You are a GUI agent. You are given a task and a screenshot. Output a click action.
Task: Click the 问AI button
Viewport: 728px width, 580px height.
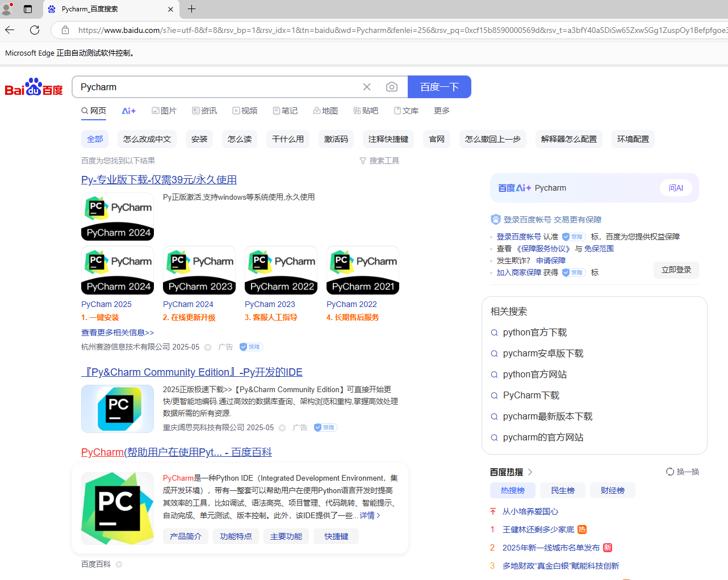pos(676,188)
